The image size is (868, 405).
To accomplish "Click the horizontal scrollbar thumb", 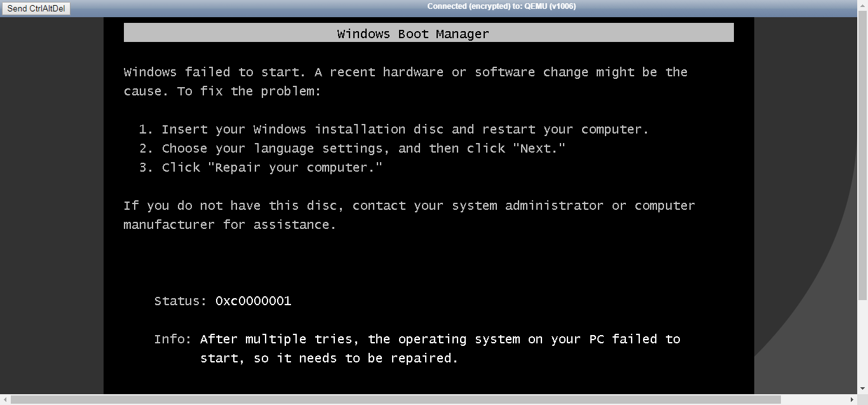I will click(396, 399).
